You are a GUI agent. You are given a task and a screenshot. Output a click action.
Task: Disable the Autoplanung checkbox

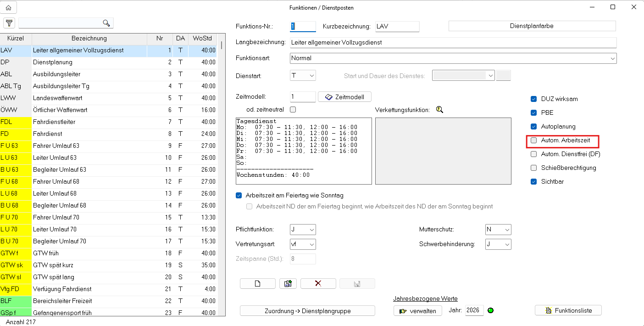(533, 127)
